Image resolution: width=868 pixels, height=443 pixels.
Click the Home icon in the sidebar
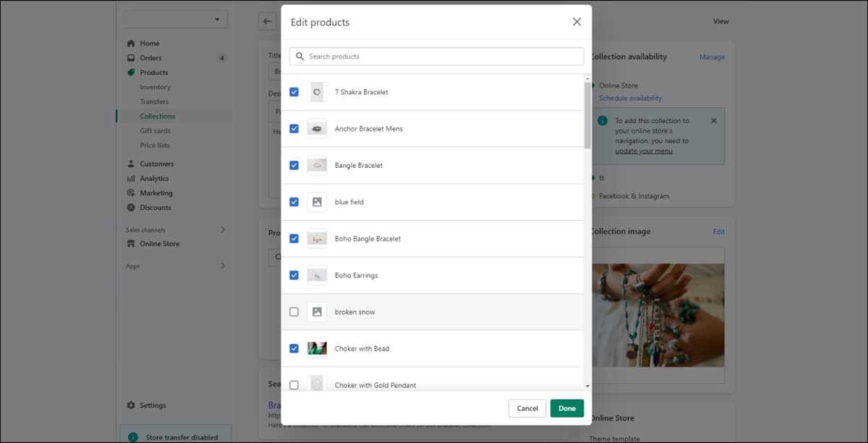click(131, 43)
